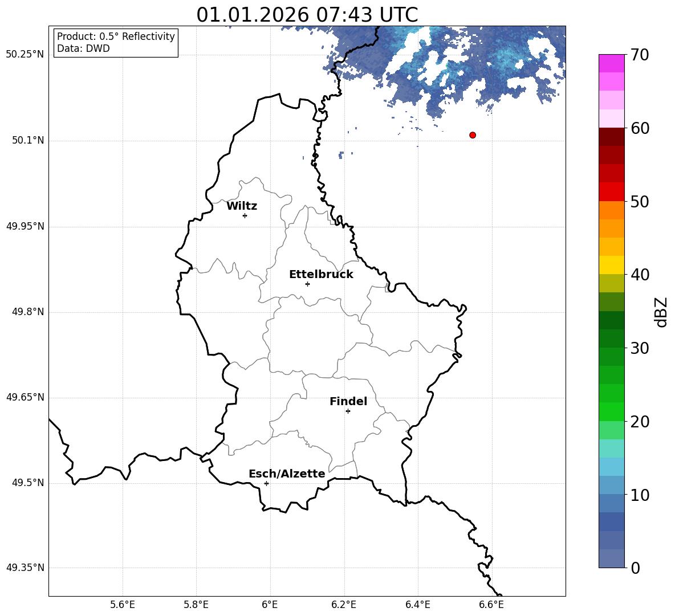Screen dimensions: 675x616
Task: Click the Ettelbruck station cross marker
Action: 307,284
